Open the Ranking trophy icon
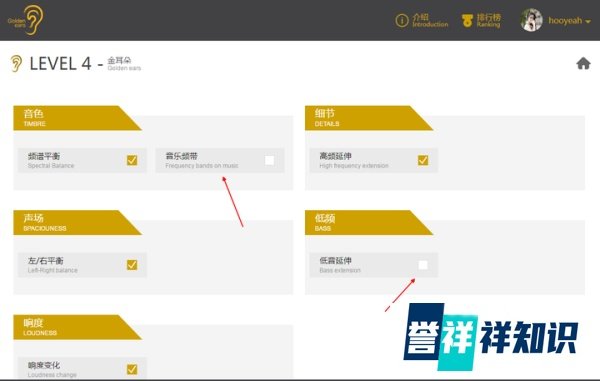This screenshot has height=381, width=600. tap(467, 21)
